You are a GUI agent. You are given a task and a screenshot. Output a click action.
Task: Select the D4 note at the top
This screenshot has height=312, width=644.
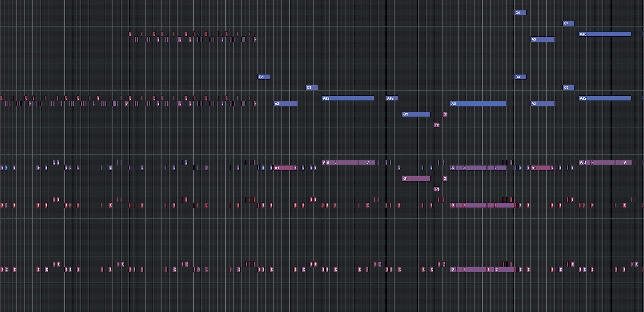pyautogui.click(x=520, y=13)
